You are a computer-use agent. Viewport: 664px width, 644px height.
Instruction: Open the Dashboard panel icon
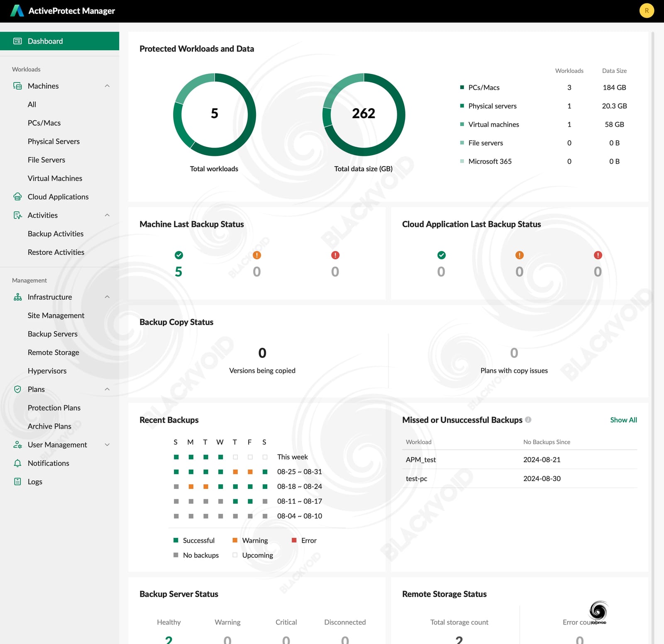point(17,41)
